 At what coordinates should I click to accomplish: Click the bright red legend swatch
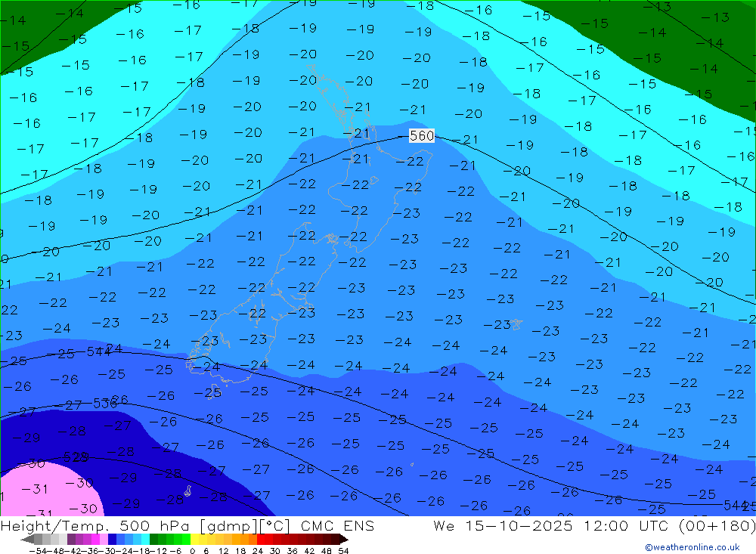coord(261,539)
